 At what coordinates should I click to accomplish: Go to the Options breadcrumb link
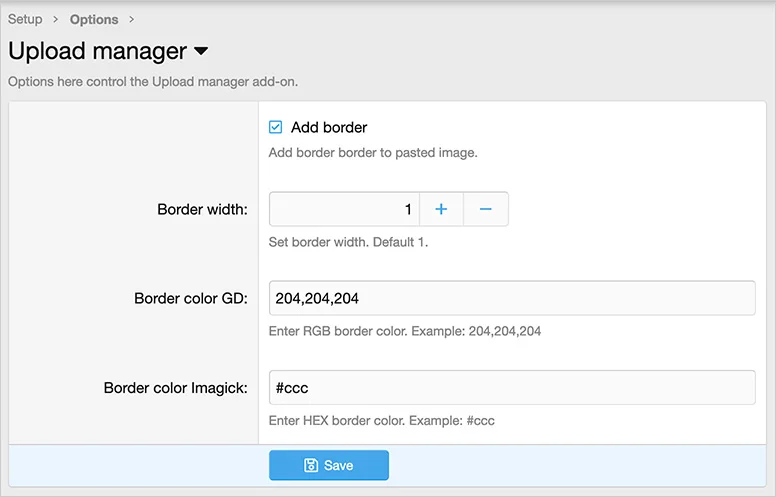[x=94, y=20]
